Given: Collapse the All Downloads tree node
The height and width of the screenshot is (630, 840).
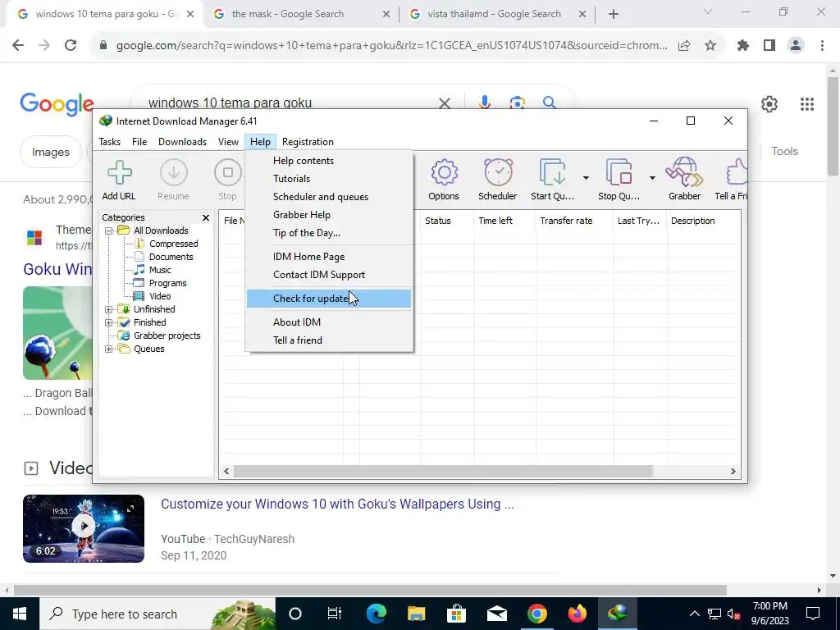Looking at the screenshot, I should [109, 231].
